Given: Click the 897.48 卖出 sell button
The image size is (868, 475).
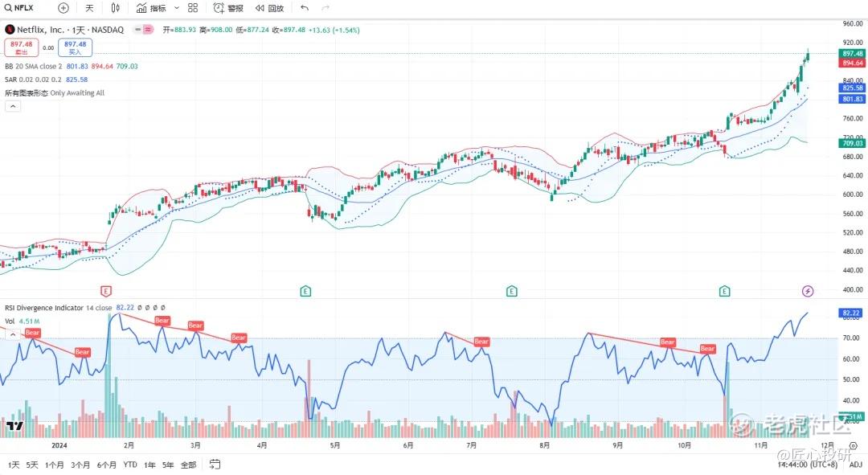Looking at the screenshot, I should (x=21, y=47).
